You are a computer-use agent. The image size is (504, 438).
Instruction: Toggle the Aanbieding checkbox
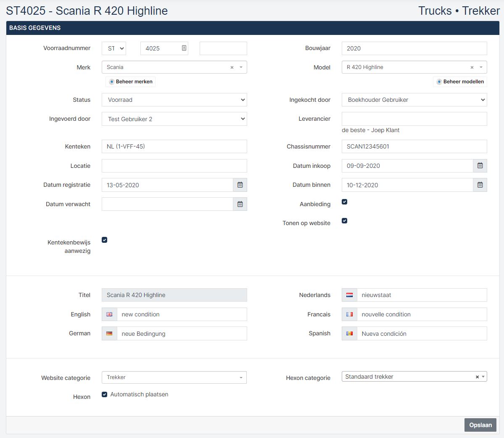point(345,202)
